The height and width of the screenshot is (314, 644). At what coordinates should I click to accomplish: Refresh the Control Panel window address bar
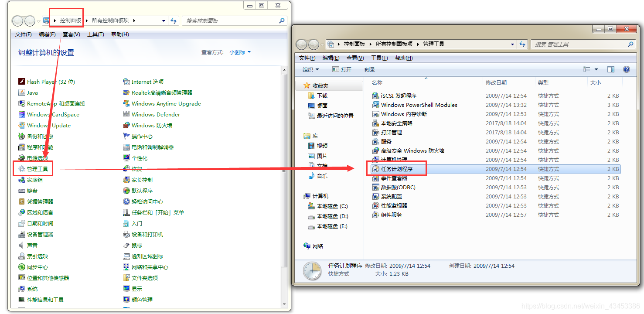tap(174, 20)
